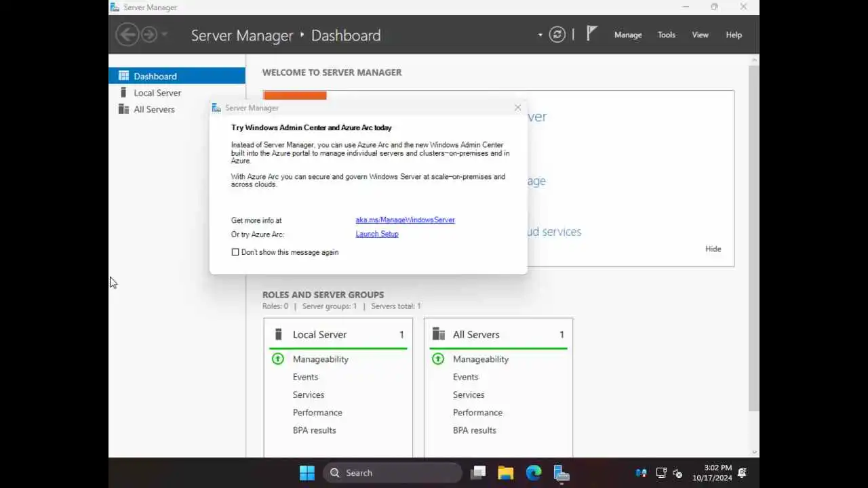The image size is (868, 488).
Task: Open Performance under All Servers
Action: pos(478,412)
